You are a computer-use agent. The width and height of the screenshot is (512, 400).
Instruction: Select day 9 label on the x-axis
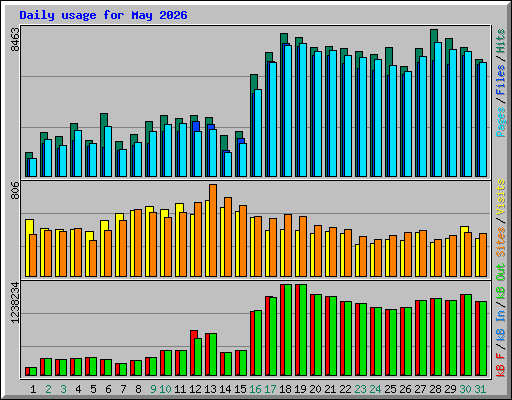click(x=153, y=389)
